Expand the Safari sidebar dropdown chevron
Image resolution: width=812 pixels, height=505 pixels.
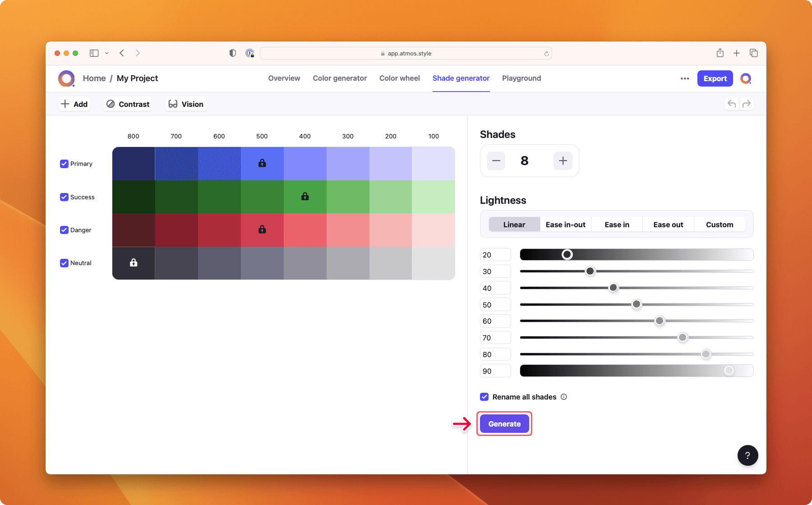(107, 53)
